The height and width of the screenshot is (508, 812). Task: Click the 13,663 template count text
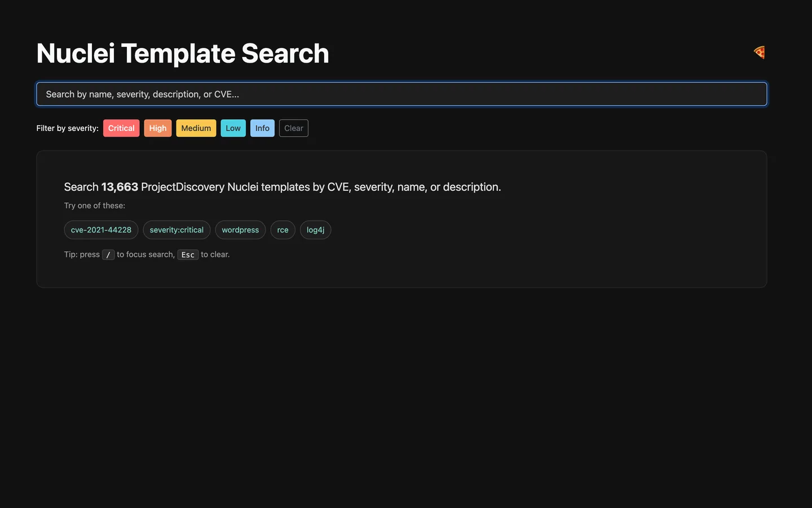(120, 187)
